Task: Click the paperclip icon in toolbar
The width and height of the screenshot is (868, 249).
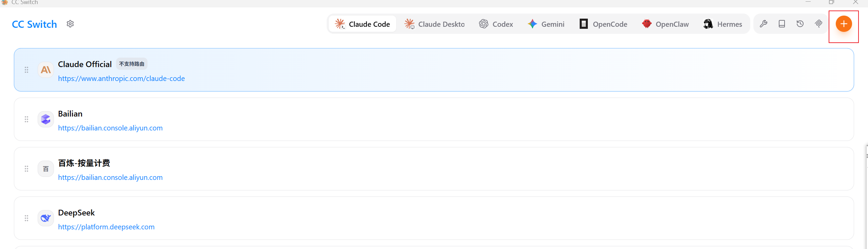Action: pyautogui.click(x=818, y=24)
